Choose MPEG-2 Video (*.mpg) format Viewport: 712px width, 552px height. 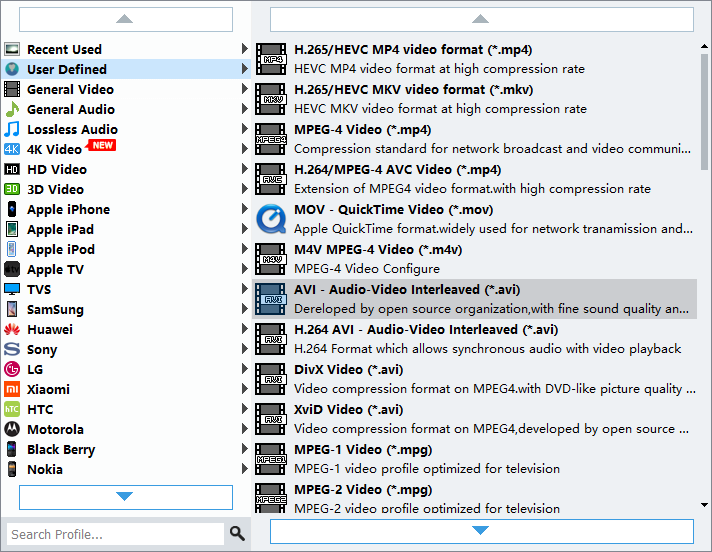(x=475, y=498)
